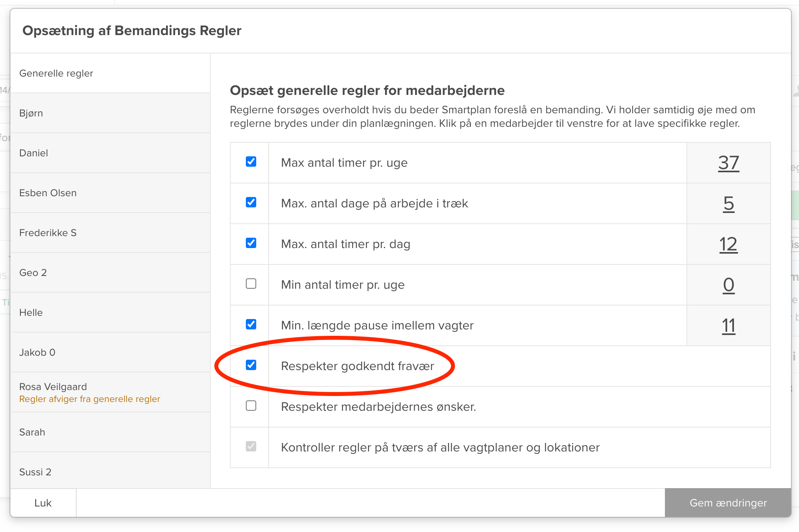799x532 pixels.
Task: Edit the value 5 for consecutive days
Action: pos(728,203)
